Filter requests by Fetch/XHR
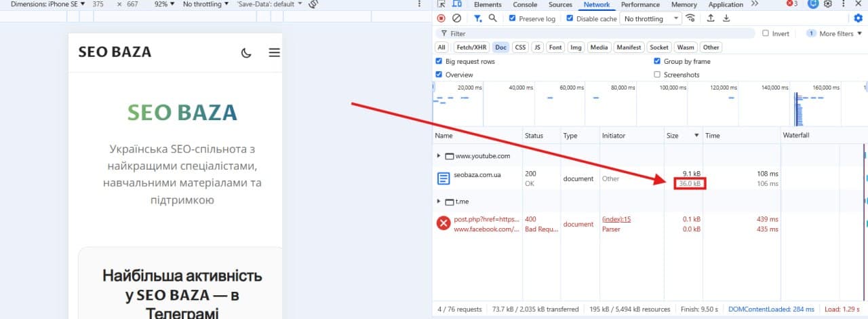Screen dimensions: 868x319 [471, 48]
